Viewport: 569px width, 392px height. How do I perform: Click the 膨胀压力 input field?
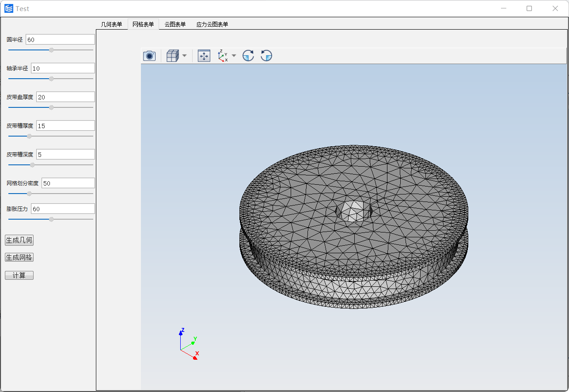(x=63, y=209)
